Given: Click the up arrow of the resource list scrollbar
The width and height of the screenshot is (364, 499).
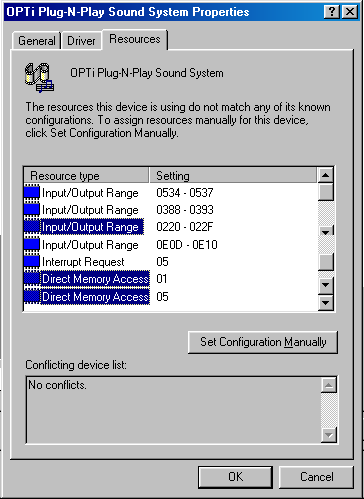Looking at the screenshot, I should pyautogui.click(x=326, y=175).
